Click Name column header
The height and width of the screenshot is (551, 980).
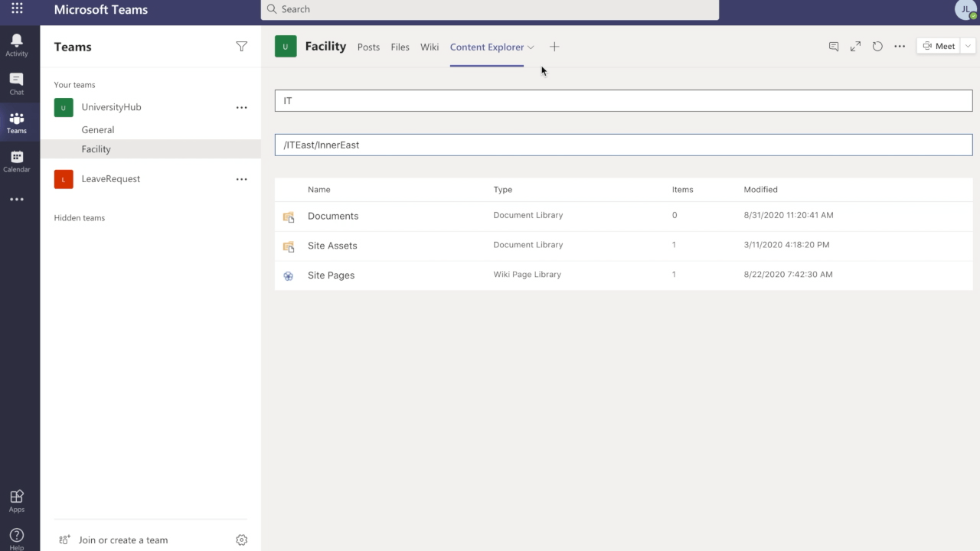point(319,190)
